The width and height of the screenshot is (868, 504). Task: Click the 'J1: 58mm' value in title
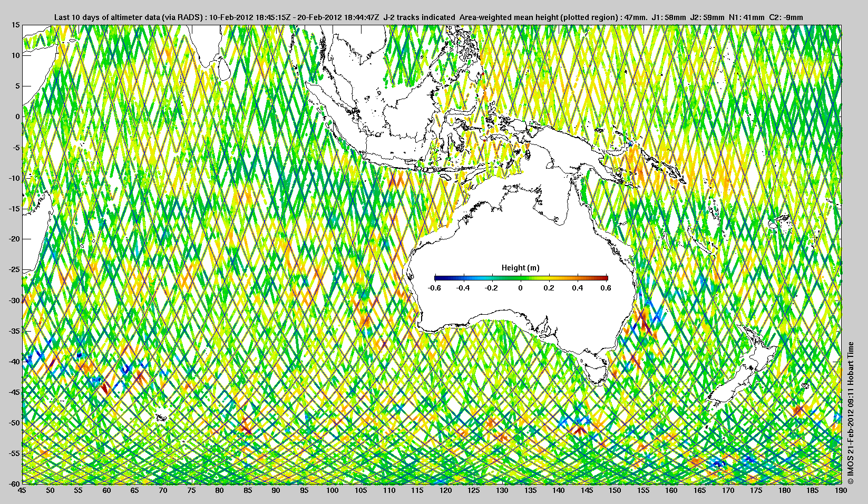pos(669,17)
